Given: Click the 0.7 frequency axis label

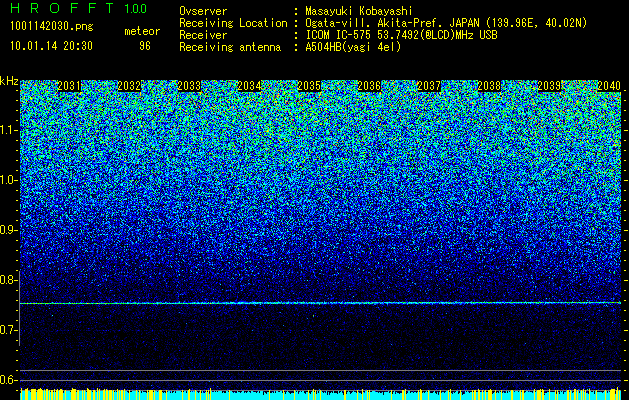Looking at the screenshot, I should click(x=8, y=330).
